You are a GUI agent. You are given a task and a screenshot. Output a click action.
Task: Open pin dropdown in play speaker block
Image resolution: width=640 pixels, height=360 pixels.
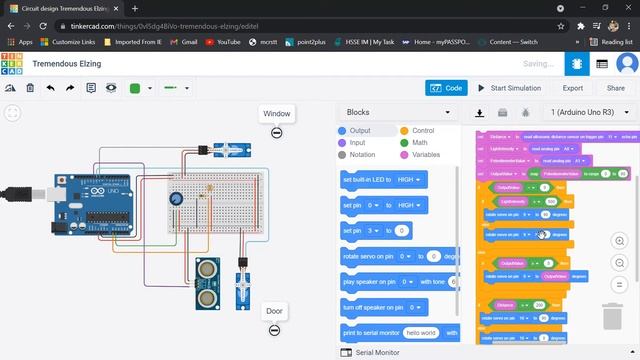coord(408,282)
